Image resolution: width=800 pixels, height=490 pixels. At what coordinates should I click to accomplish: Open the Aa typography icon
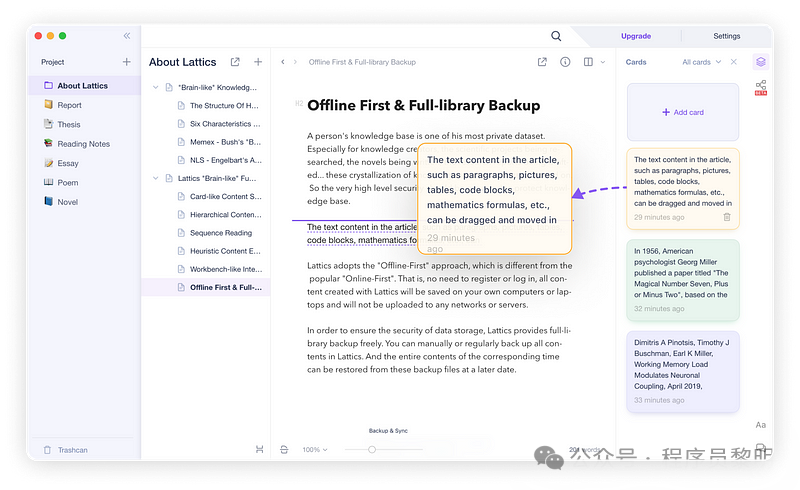761,425
